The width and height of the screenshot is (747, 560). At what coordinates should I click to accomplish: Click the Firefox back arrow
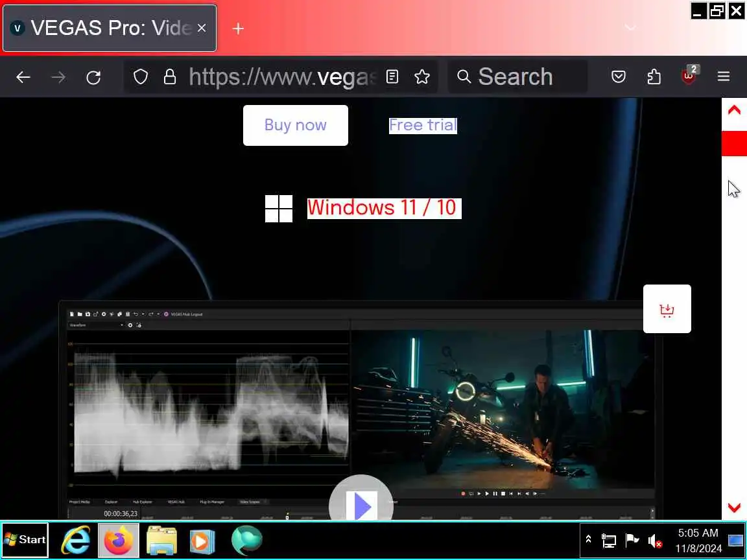[x=23, y=77]
